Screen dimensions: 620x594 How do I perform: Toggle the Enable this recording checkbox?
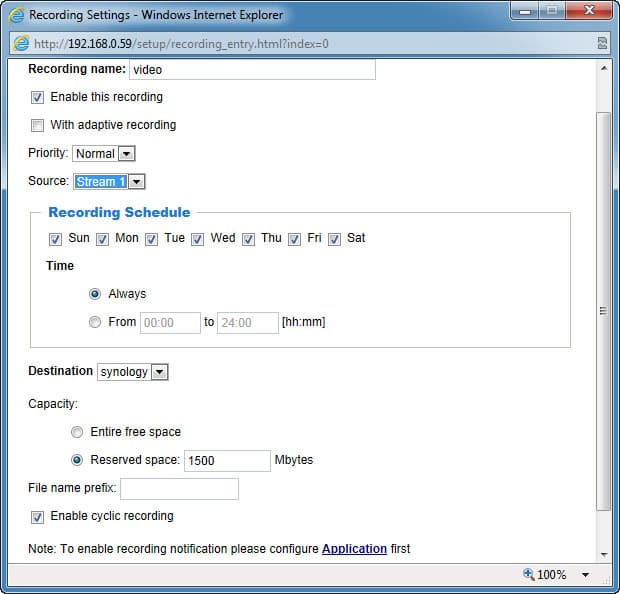37,97
